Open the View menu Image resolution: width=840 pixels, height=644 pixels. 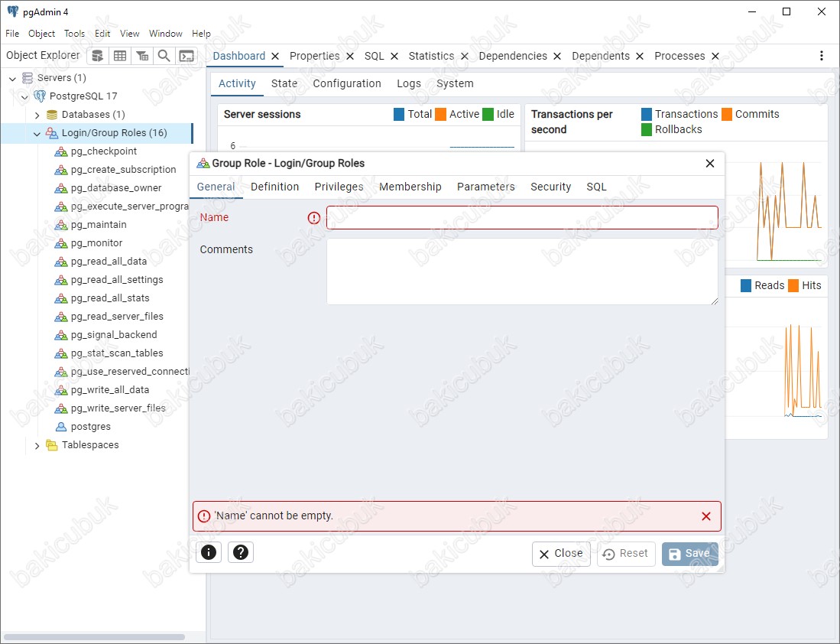point(130,33)
